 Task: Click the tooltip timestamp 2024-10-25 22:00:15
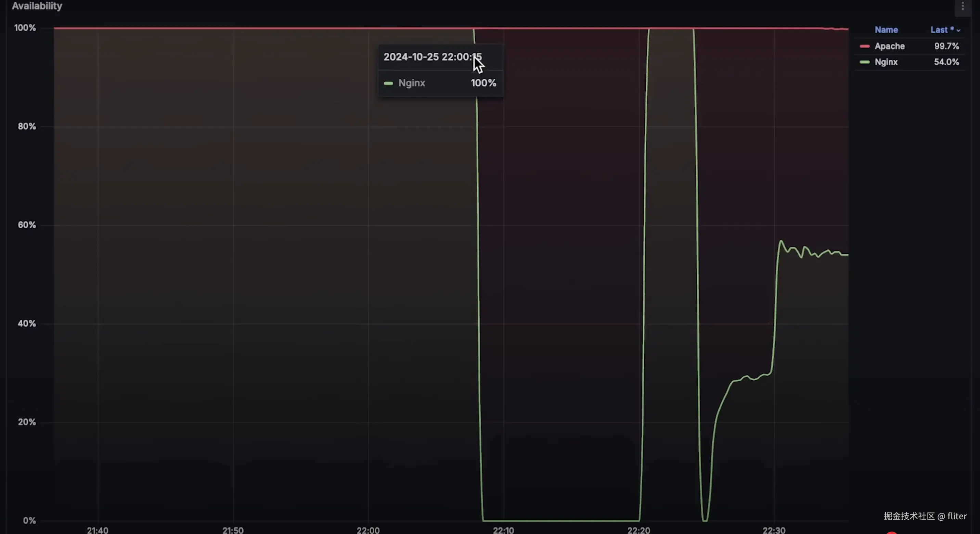[x=432, y=57]
